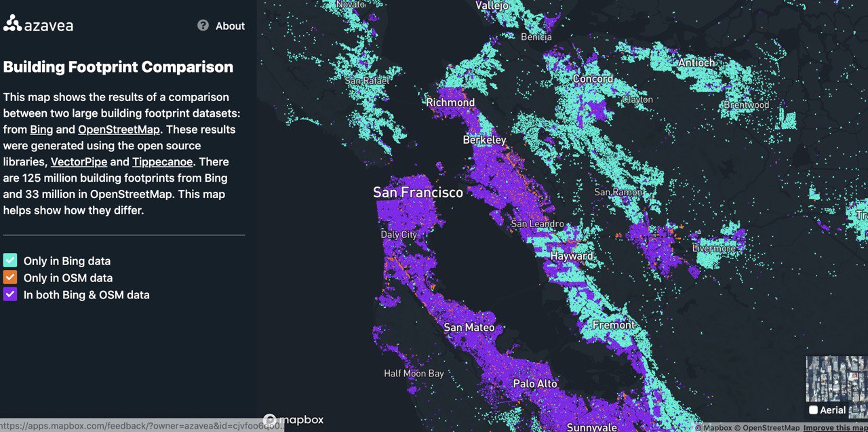Click the Clayton map label

(x=637, y=100)
